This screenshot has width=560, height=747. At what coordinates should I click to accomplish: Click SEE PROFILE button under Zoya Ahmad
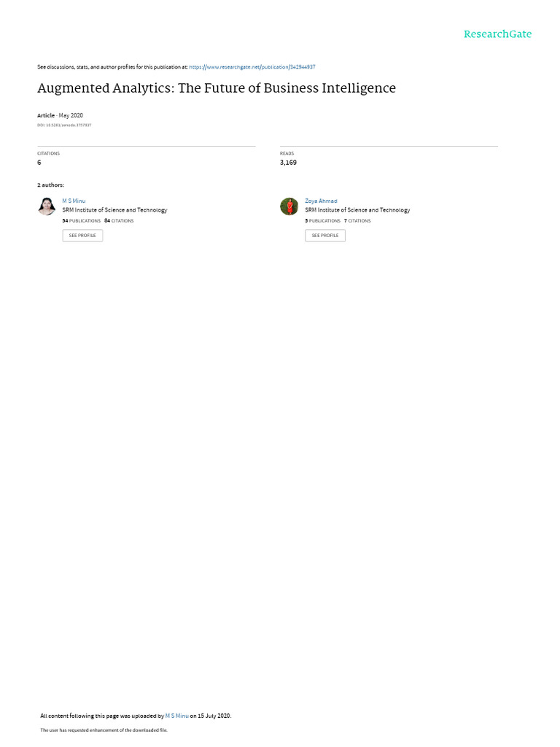click(325, 236)
